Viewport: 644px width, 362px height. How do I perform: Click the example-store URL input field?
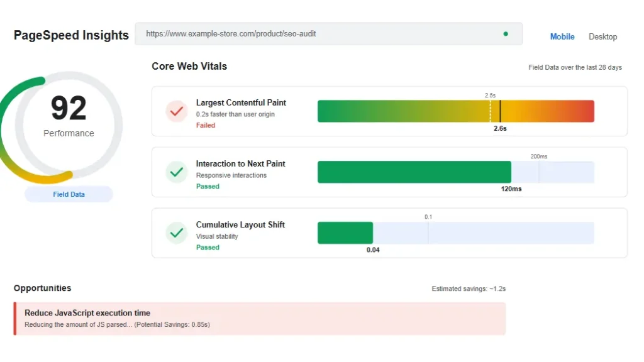(x=328, y=34)
